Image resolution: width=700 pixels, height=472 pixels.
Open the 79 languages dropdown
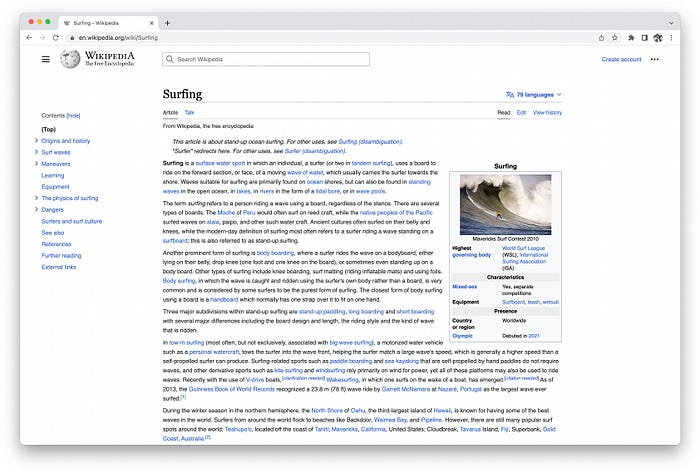coord(533,94)
